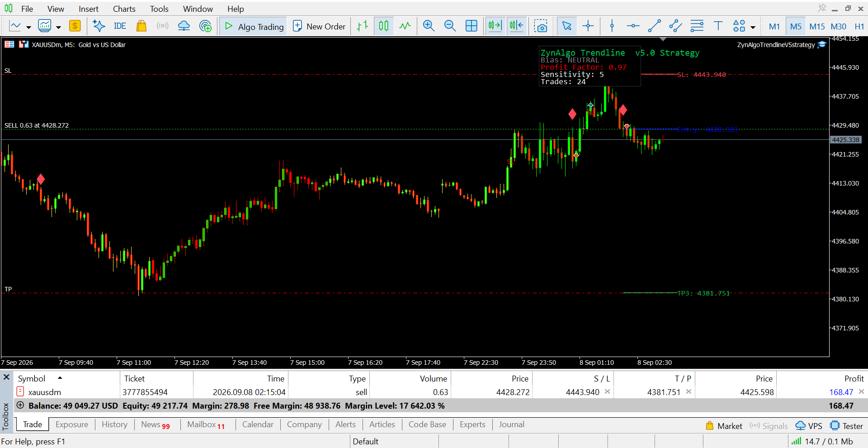Switch timeframe to H1

click(859, 26)
